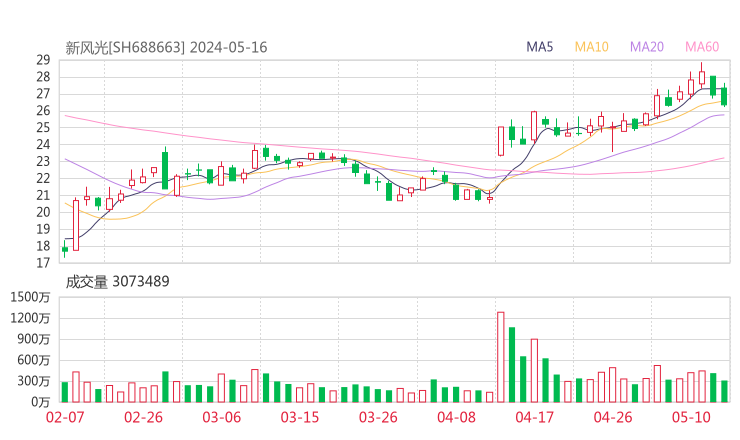The image size is (740, 440).
Task: Click the MA20 legend label
Action: tap(647, 47)
